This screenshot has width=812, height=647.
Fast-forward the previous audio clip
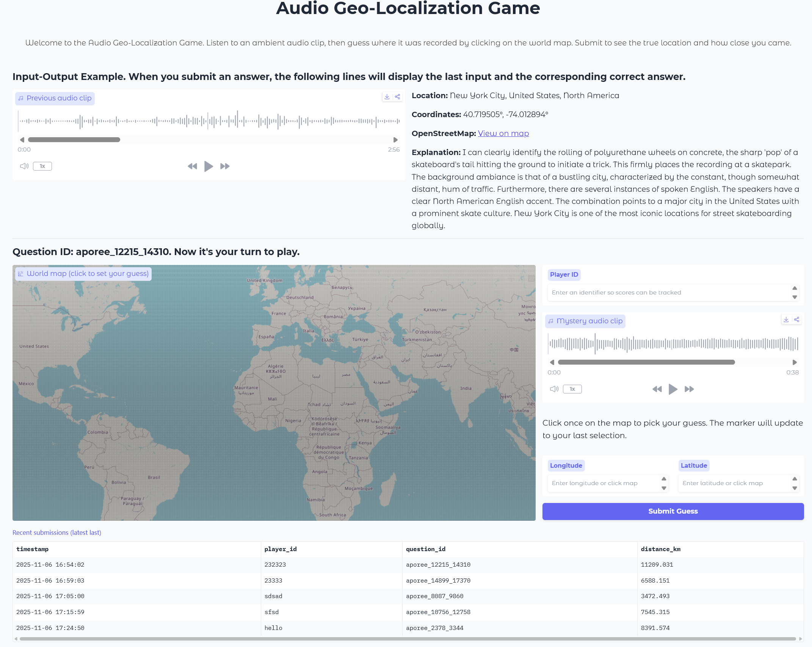pyautogui.click(x=225, y=166)
